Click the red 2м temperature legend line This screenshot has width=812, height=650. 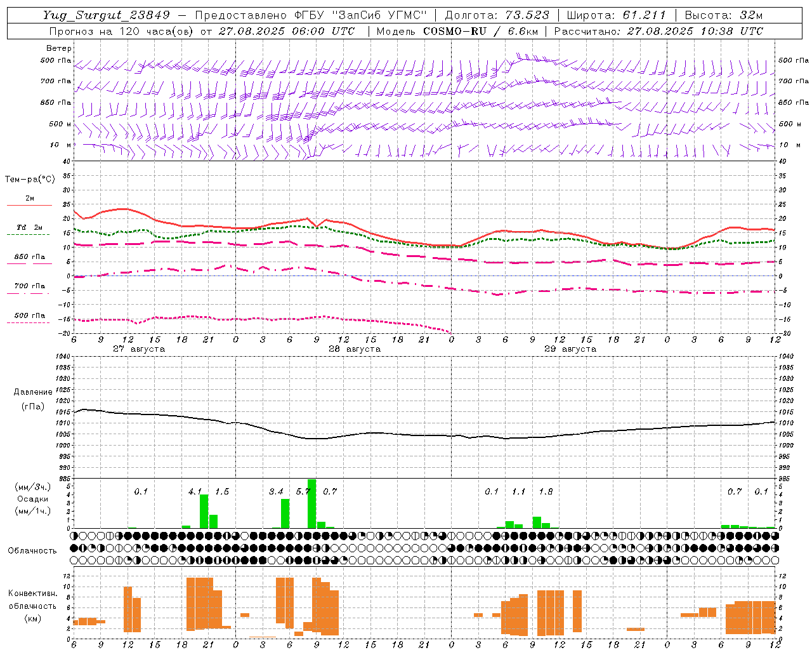click(x=29, y=205)
